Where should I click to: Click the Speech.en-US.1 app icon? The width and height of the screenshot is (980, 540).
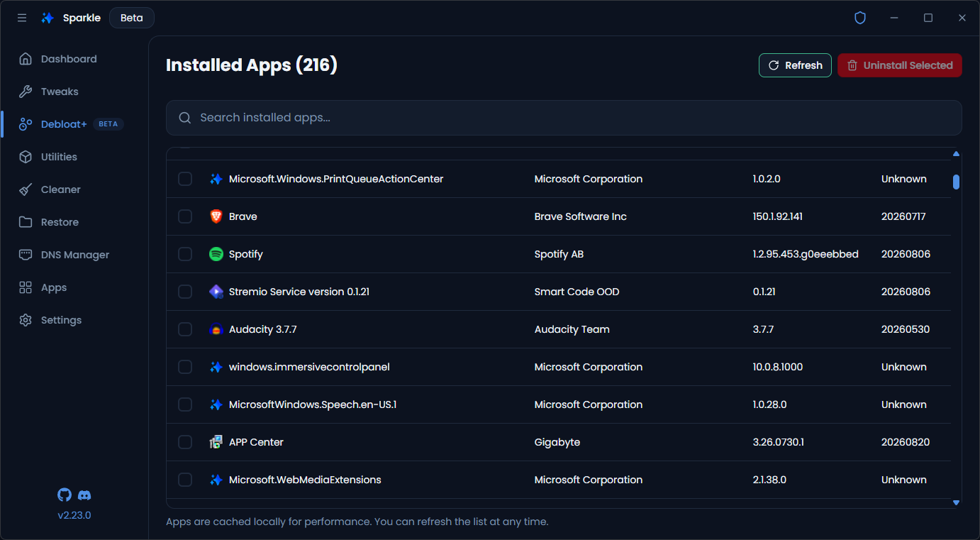click(216, 404)
